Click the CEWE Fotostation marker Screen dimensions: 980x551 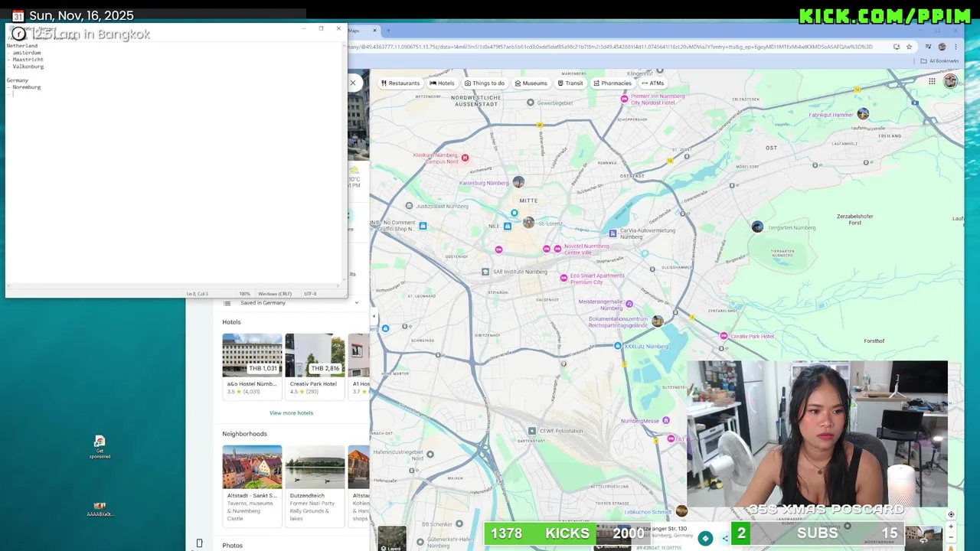(532, 431)
